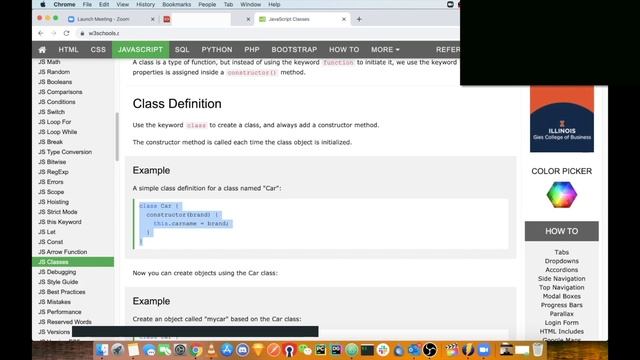Go to CSS tutorials in navbar
The height and width of the screenshot is (360, 640).
tap(98, 49)
